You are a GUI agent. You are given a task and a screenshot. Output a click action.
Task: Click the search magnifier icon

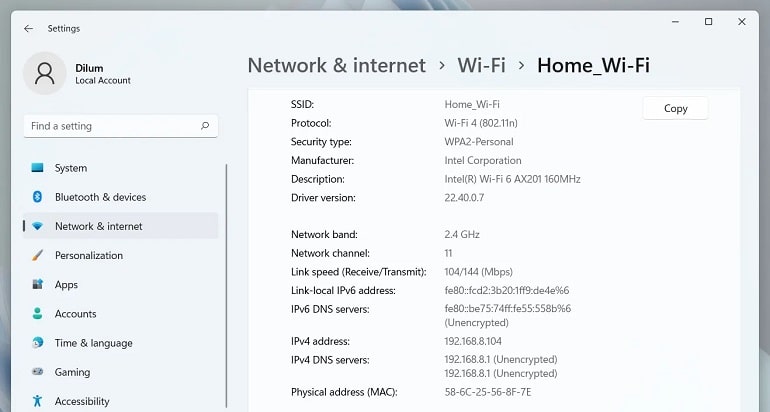(x=205, y=126)
